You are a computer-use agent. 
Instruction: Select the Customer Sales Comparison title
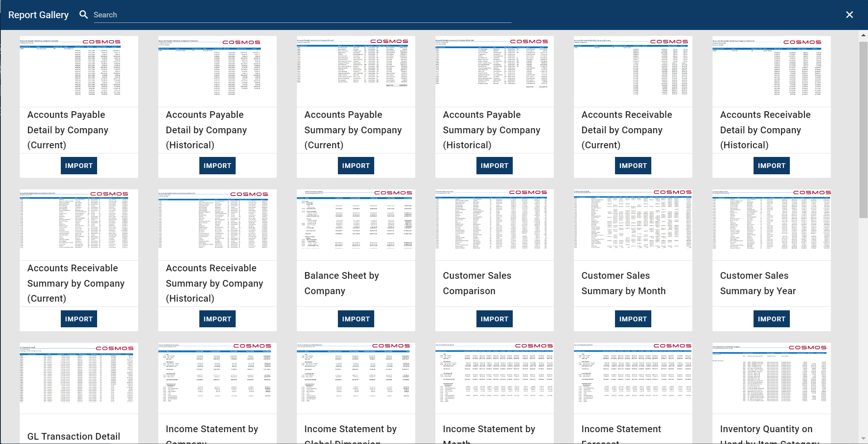coord(477,283)
